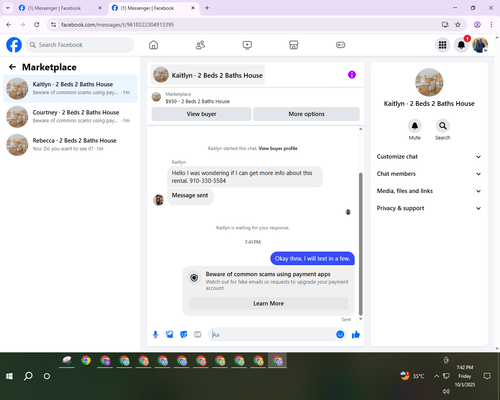The width and height of the screenshot is (500, 400).
Task: Focus the Search Facebook field
Action: 80,45
